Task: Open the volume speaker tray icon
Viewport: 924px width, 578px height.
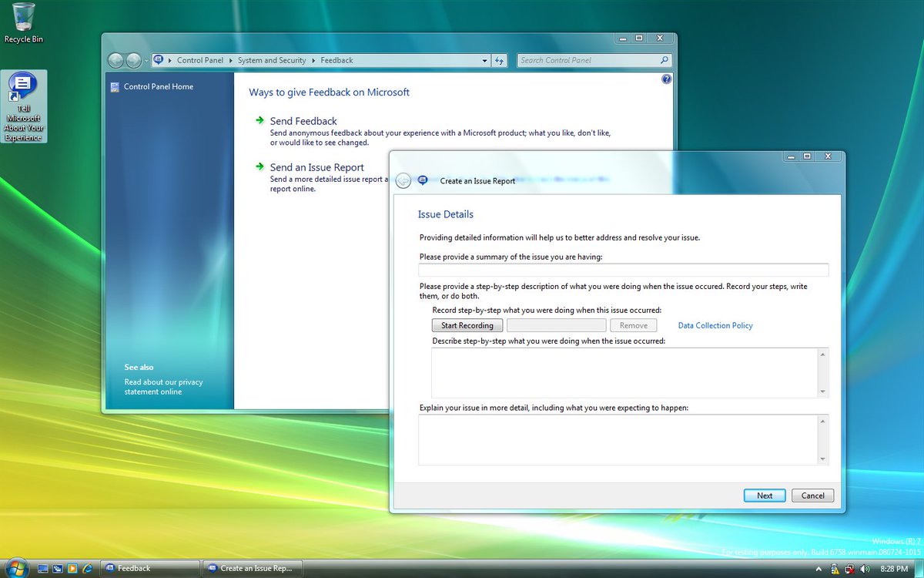Action: click(865, 569)
